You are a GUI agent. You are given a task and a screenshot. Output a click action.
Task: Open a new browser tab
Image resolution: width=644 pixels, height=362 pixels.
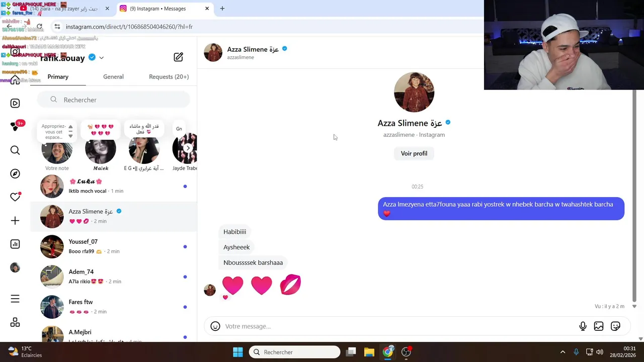tap(222, 9)
